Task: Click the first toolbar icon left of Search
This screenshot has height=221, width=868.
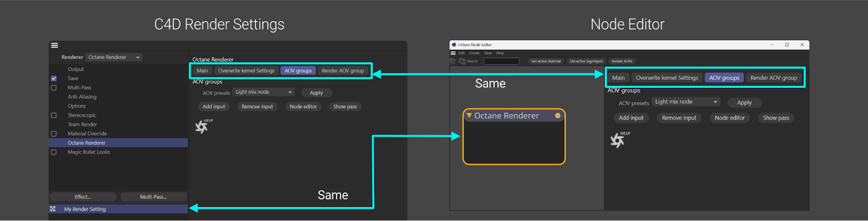Action: pos(453,61)
